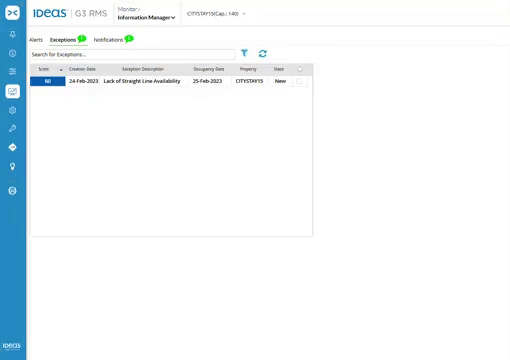510x360 pixels.
Task: Open the clock icon in the sidebar
Action: (13, 53)
